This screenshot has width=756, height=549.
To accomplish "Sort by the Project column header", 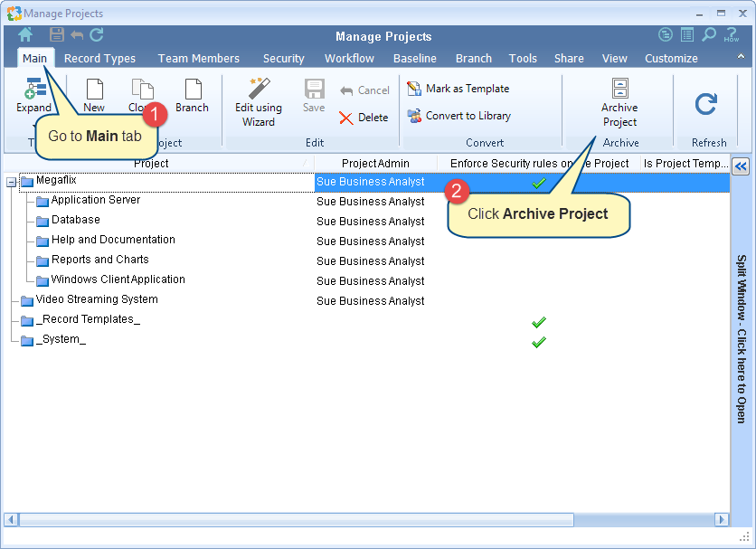I will click(x=159, y=163).
